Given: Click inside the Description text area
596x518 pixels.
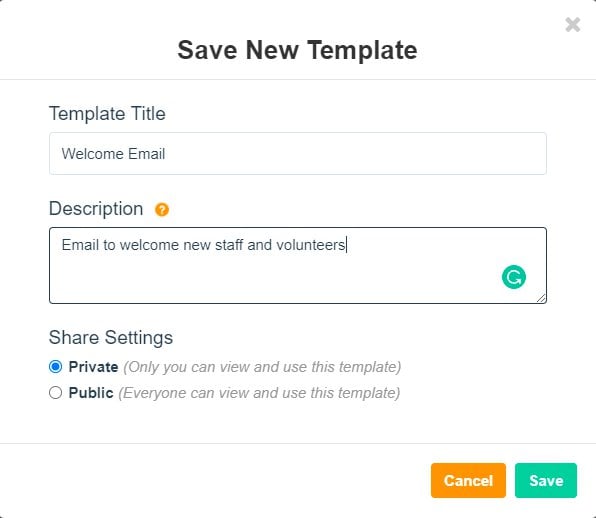Looking at the screenshot, I should point(298,265).
